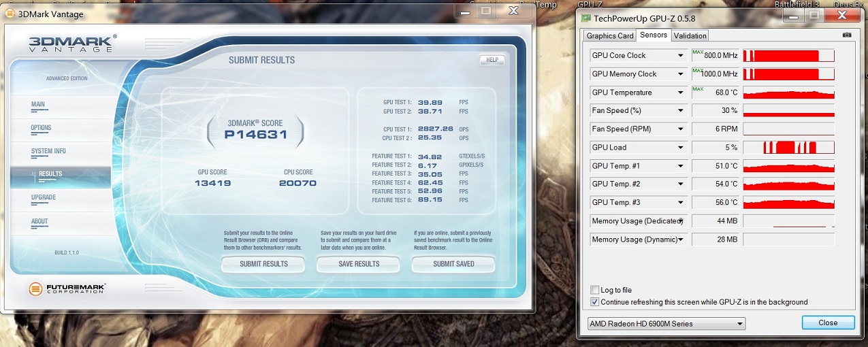Open the GPU Temperature sensor dropdown
868x347 pixels.
coord(680,92)
